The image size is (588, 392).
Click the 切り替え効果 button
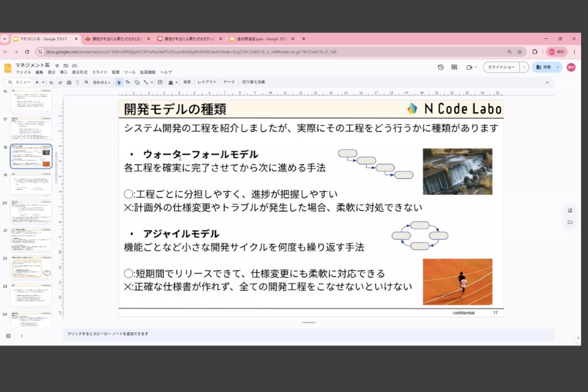pyautogui.click(x=253, y=83)
